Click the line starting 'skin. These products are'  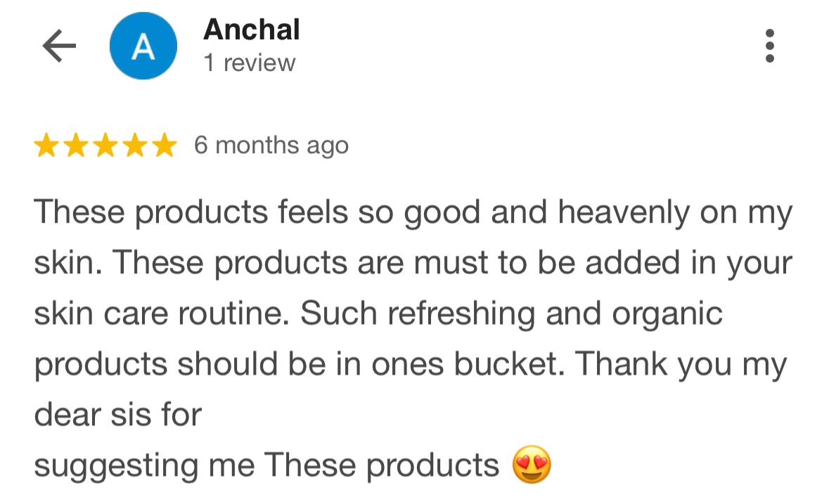click(413, 263)
